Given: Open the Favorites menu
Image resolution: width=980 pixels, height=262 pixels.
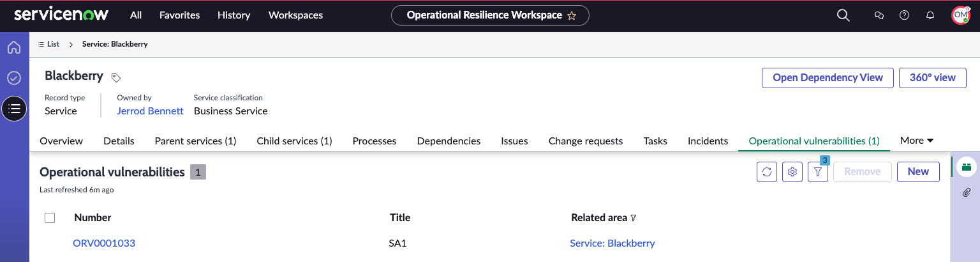Looking at the screenshot, I should pyautogui.click(x=179, y=15).
